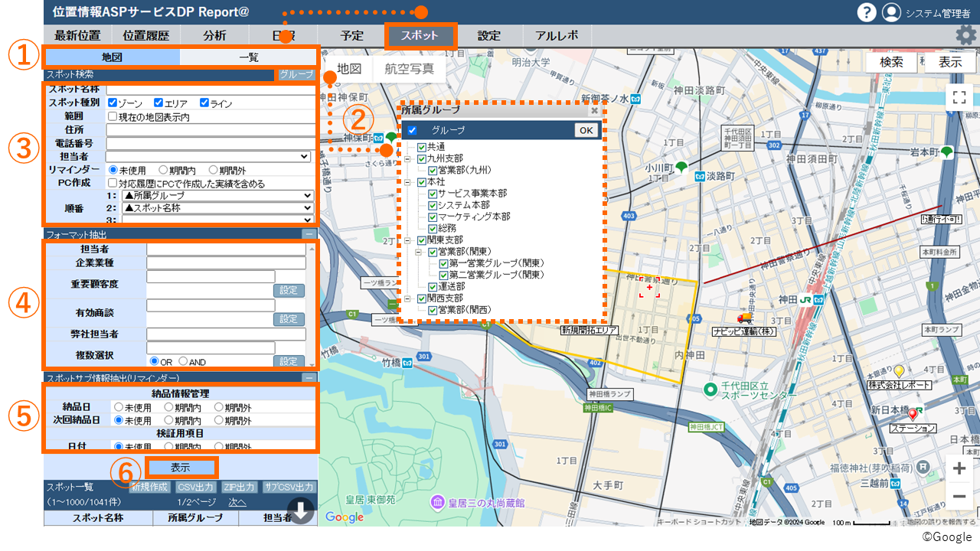Click the CSV出力 button
The height and width of the screenshot is (551, 980).
coord(195,487)
